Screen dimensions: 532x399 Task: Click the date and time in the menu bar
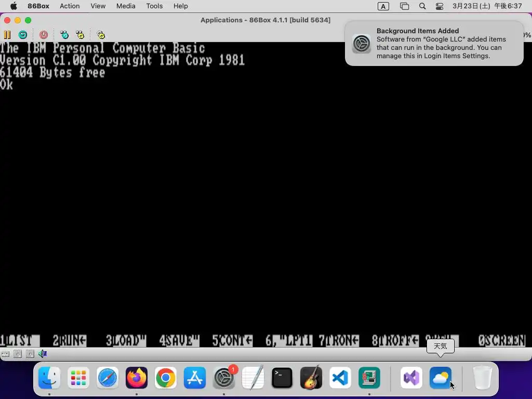click(x=487, y=6)
